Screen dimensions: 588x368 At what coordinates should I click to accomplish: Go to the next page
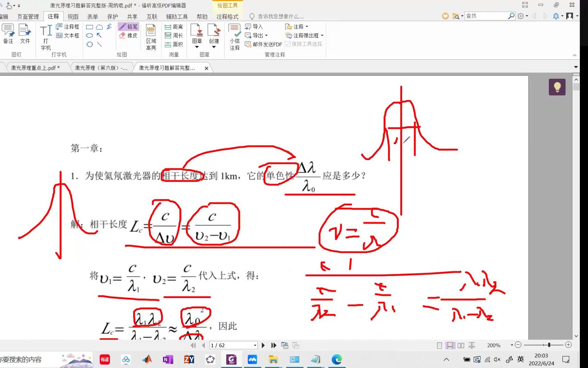[263, 345]
